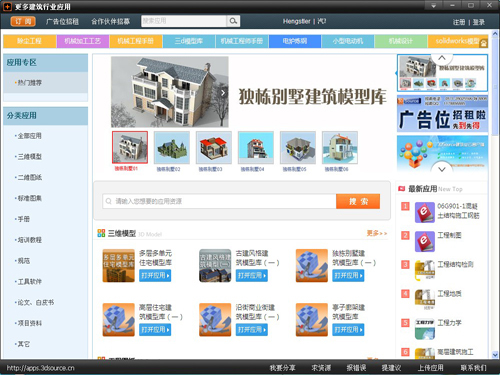Open 手册 category in sidebar
Viewport: 500px width, 375px height.
point(23,219)
